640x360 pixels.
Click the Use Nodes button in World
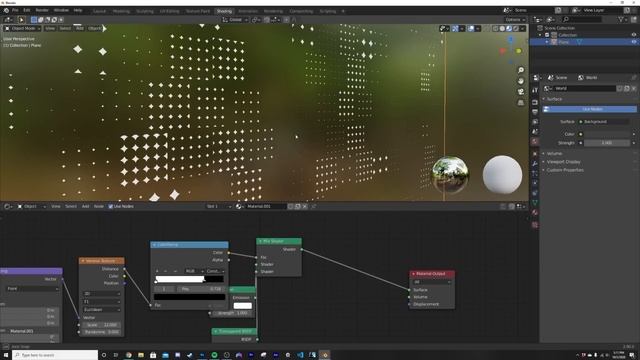coord(590,109)
